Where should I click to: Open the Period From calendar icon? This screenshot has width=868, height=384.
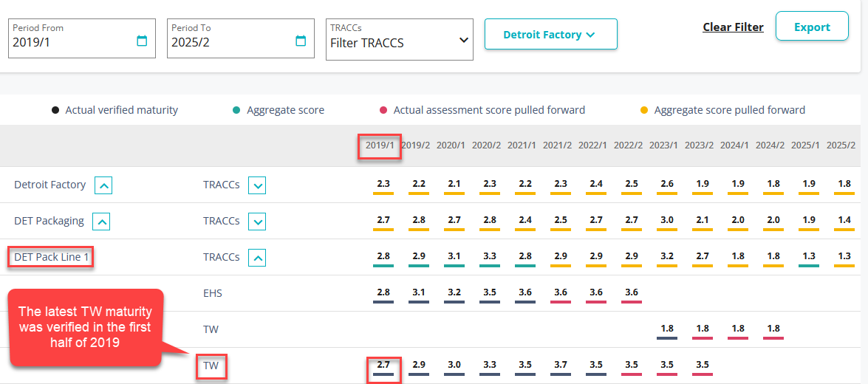[142, 41]
